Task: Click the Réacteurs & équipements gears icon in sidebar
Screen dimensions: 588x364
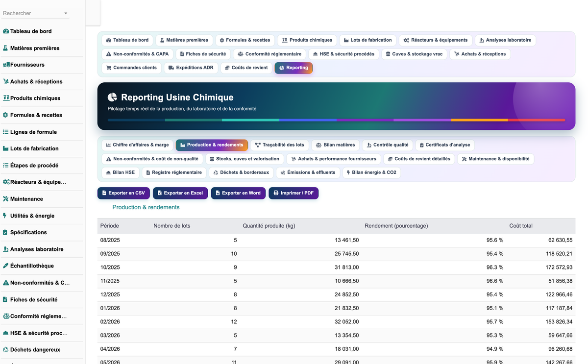Action: coord(6,182)
